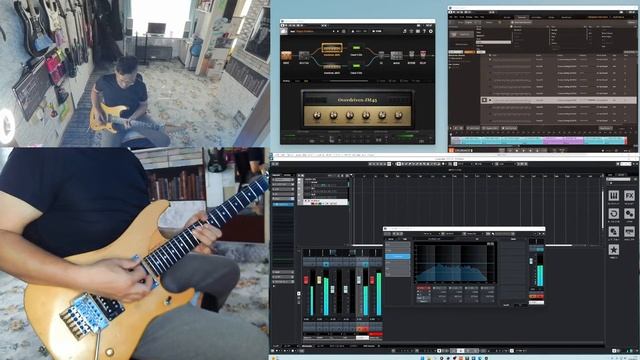Open the selected tab in drum plugin tab bar
The image size is (640, 360).
pos(522,17)
